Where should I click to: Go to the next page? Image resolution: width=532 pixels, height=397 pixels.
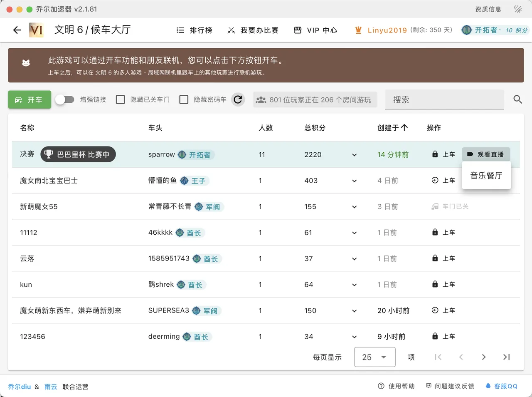[x=484, y=357]
